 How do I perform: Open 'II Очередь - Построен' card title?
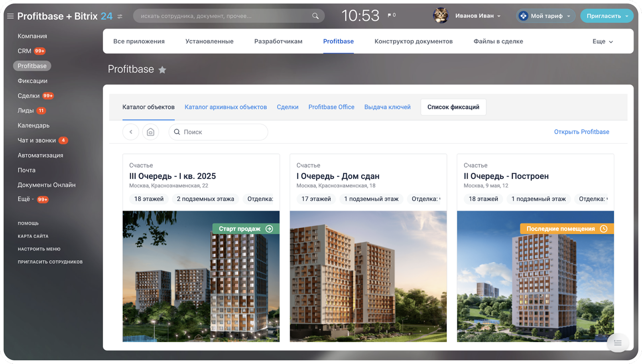(x=506, y=176)
